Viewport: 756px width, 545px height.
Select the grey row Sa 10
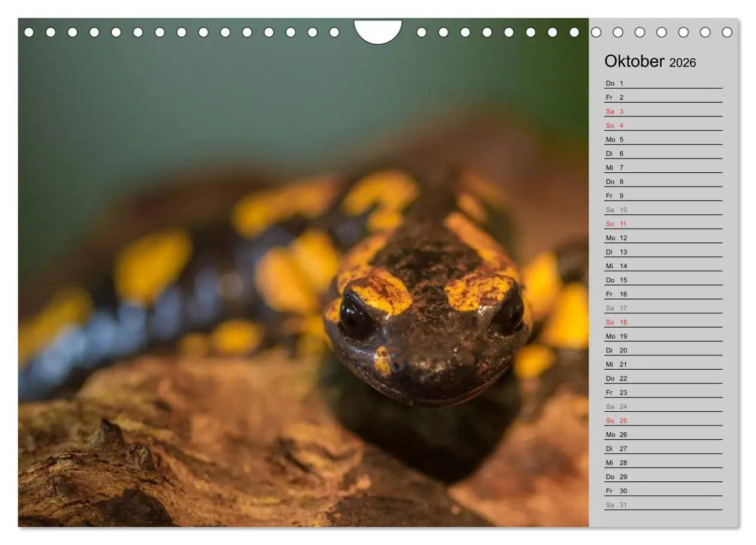[x=663, y=210]
